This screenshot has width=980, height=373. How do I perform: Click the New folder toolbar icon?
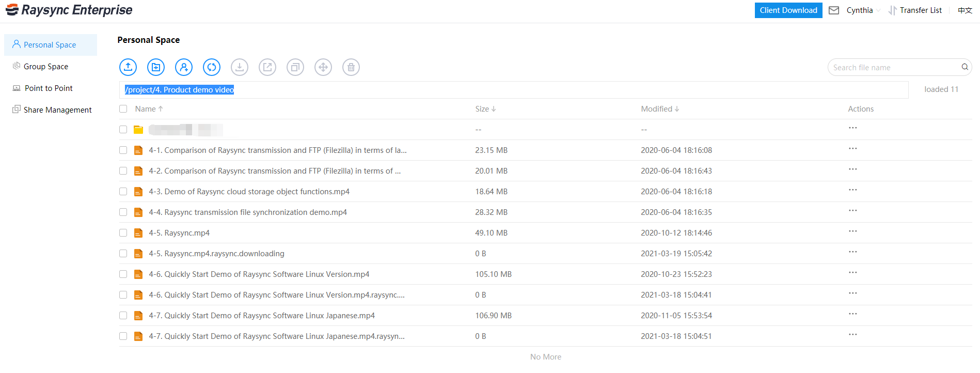coord(156,67)
